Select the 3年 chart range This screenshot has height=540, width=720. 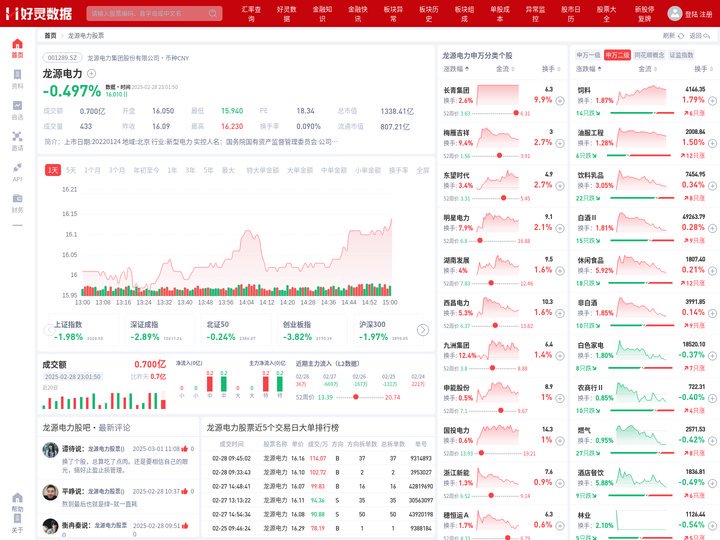190,170
